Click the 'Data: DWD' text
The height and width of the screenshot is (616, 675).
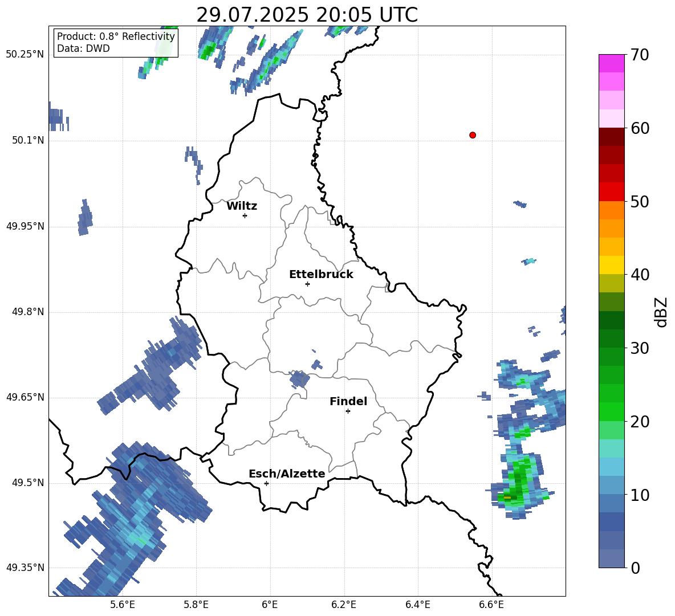[83, 48]
